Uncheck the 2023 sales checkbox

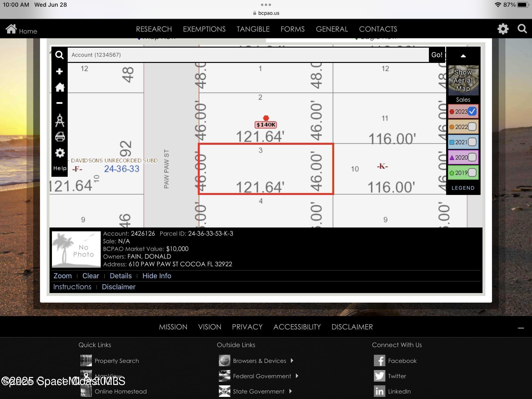click(472, 111)
